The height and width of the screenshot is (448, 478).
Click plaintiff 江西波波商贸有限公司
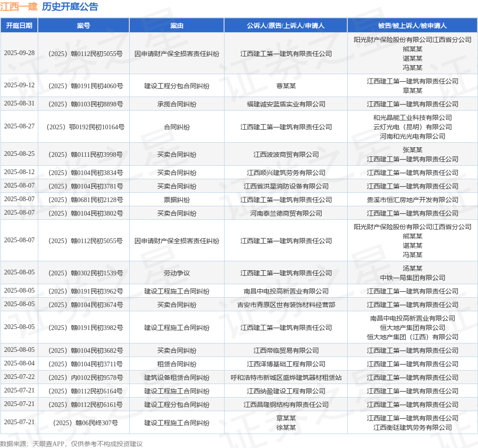[x=286, y=154]
